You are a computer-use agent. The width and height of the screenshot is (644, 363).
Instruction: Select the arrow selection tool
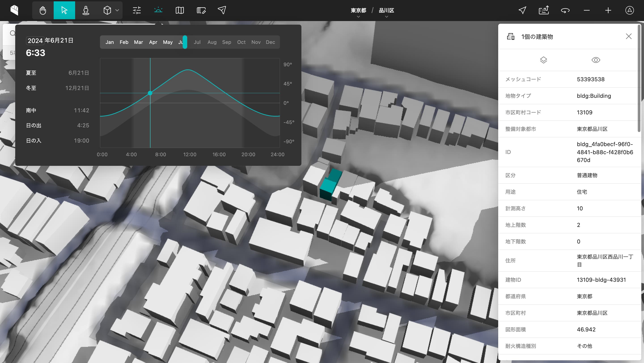click(x=64, y=10)
